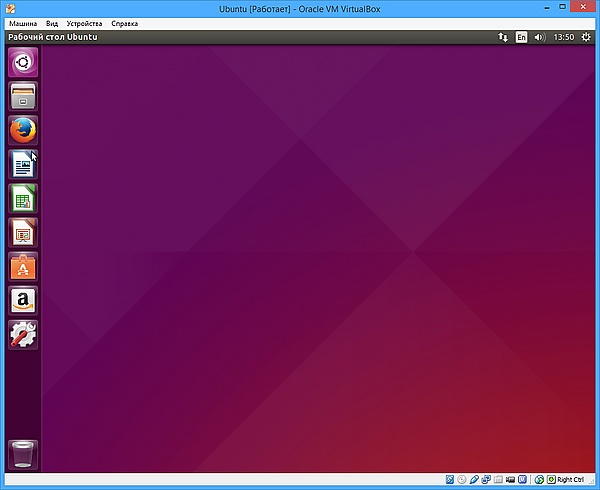Click the Amazon launcher icon
Viewport: 600px width, 490px height.
click(22, 300)
